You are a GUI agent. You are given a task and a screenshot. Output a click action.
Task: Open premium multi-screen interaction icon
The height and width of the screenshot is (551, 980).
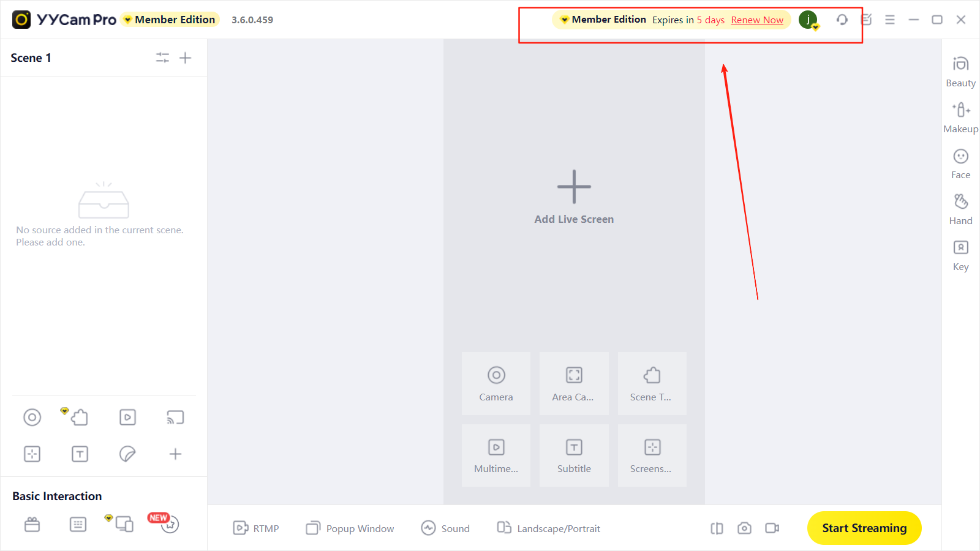click(124, 524)
